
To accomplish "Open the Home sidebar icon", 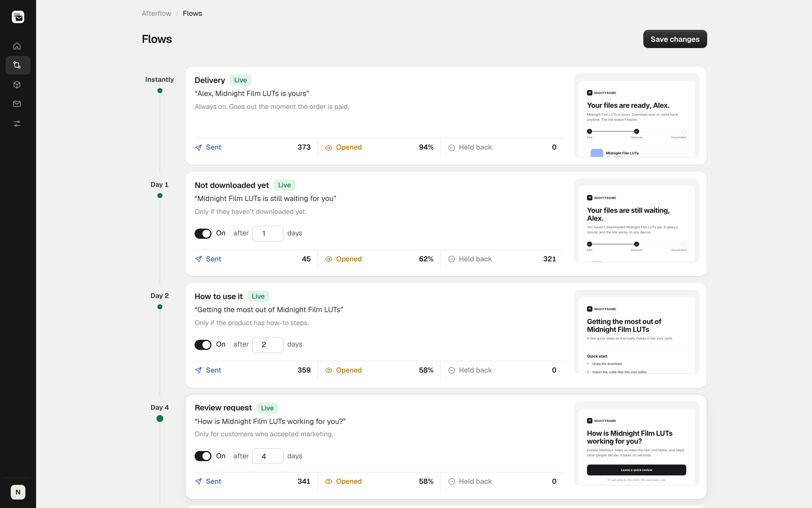I will tap(17, 46).
